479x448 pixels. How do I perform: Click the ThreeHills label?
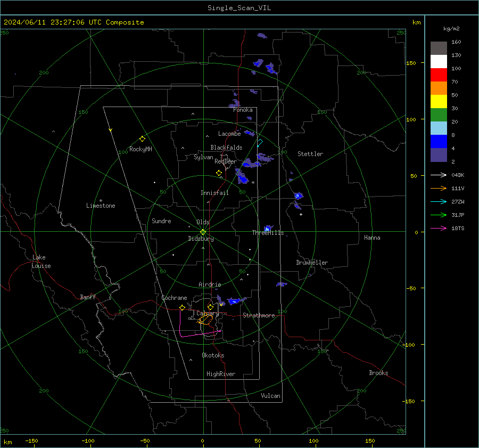(x=268, y=233)
